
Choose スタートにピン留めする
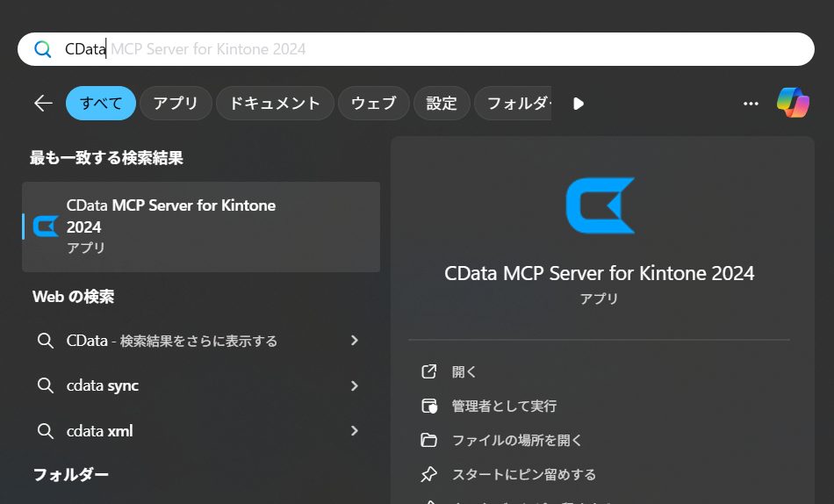(524, 474)
